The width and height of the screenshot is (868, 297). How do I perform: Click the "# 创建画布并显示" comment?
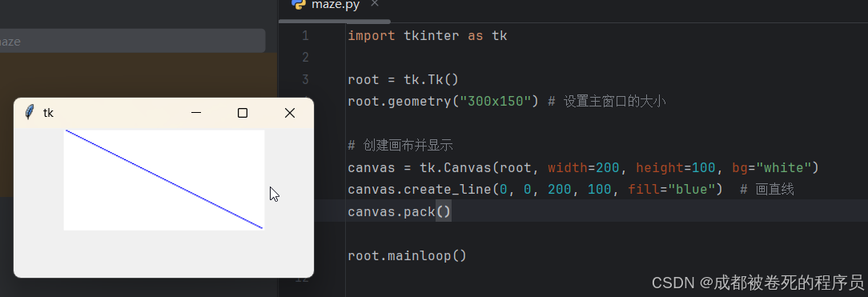(401, 146)
